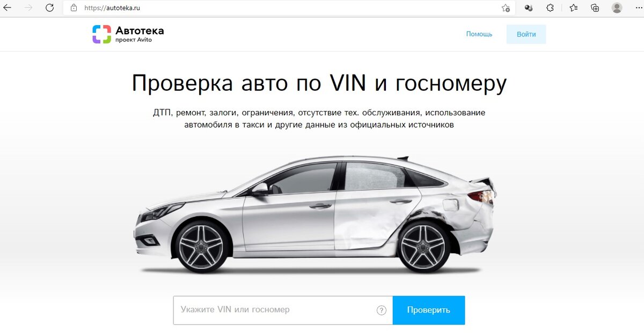Click the lock site info icon

coord(74,8)
